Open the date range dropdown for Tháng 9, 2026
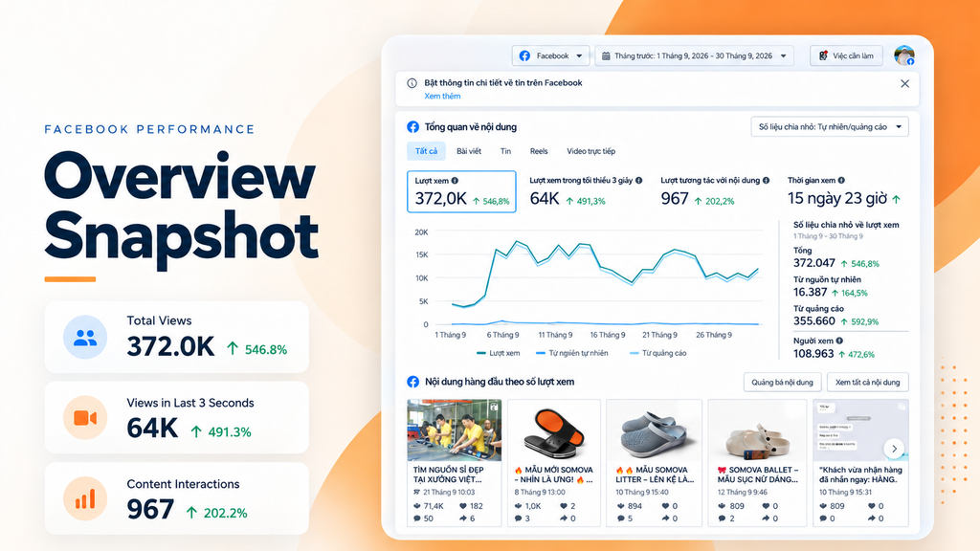Screen dimensions: 980x551 click(694, 55)
